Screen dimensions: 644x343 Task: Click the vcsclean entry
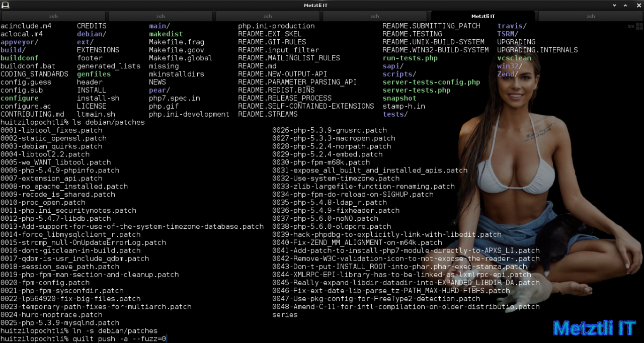[514, 58]
